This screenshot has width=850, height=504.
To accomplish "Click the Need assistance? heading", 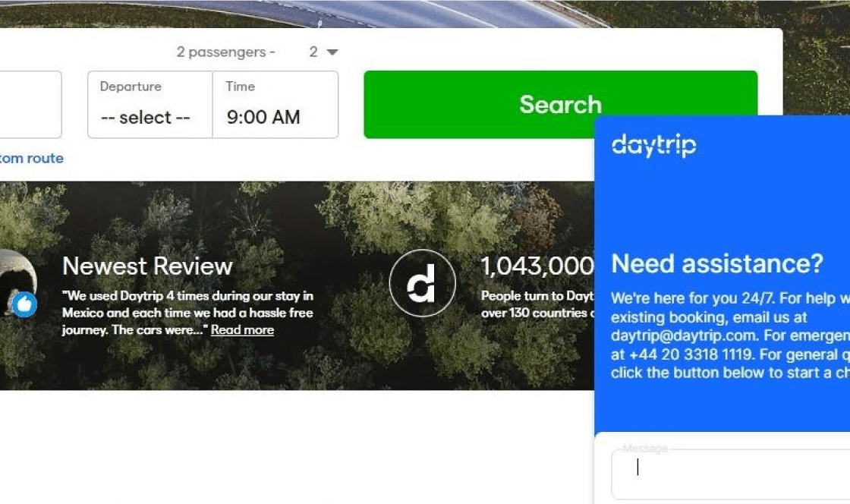I will tap(717, 264).
